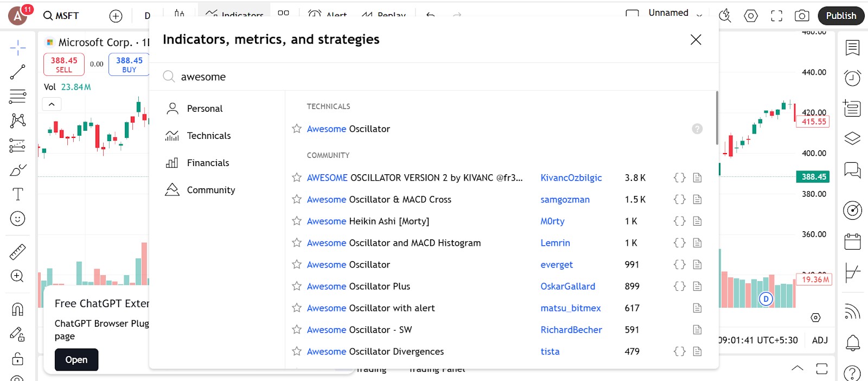Activate the zoom in tool
Viewport: 868px width, 381px height.
click(17, 276)
